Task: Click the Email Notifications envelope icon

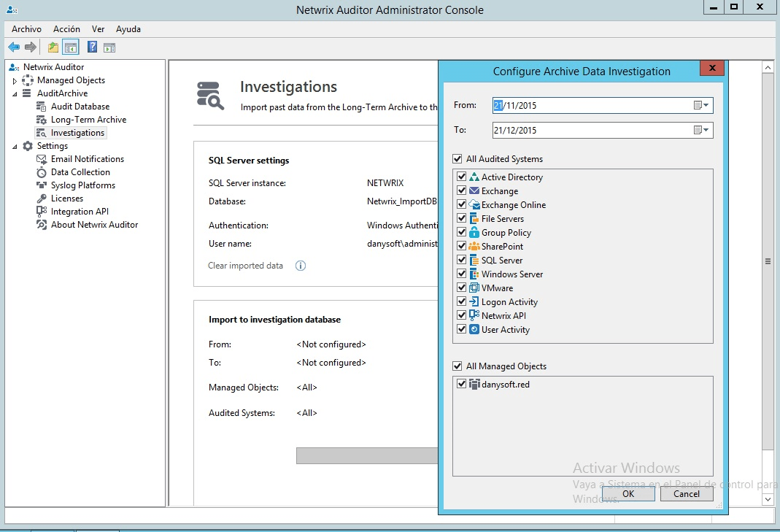Action: pyautogui.click(x=42, y=159)
